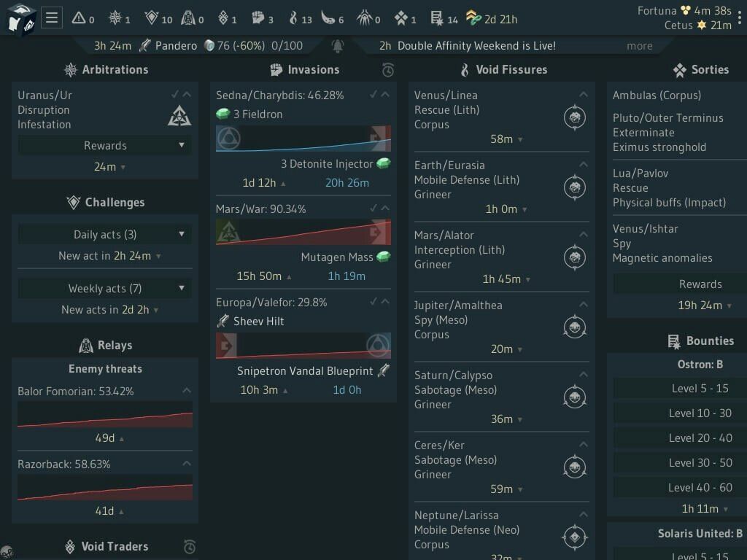
Task: Open the Arbitrations section header
Action: (x=107, y=69)
